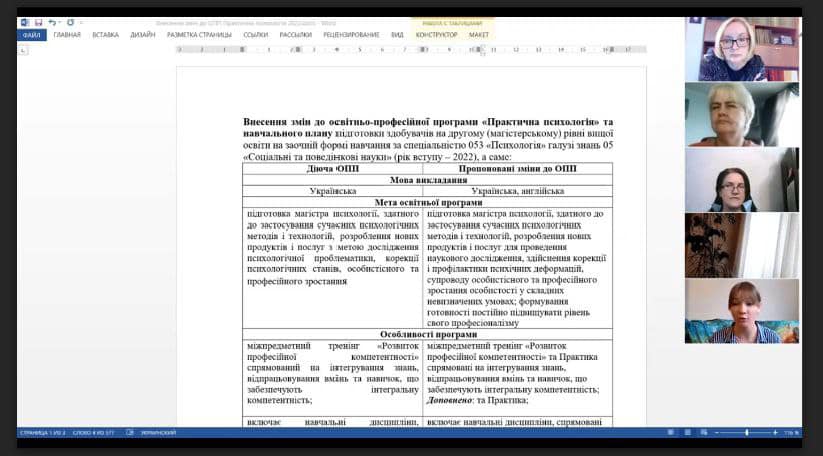Click the Word application icon
Screen dimensions: 823x456
point(25,21)
